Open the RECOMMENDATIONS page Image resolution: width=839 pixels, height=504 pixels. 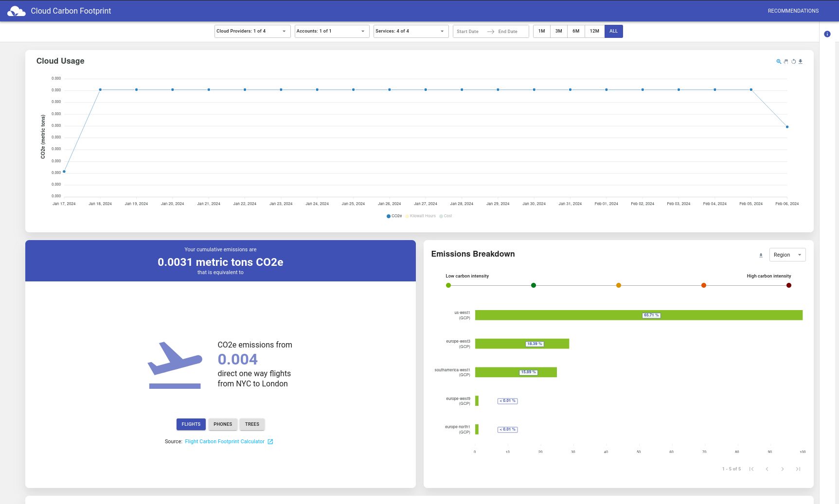[x=793, y=11]
